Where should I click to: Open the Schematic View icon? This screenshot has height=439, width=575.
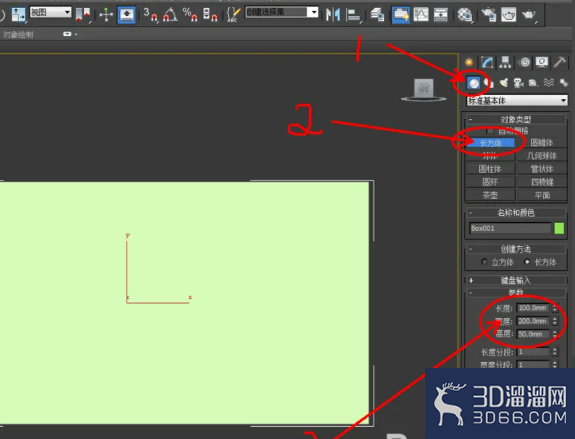(x=440, y=15)
